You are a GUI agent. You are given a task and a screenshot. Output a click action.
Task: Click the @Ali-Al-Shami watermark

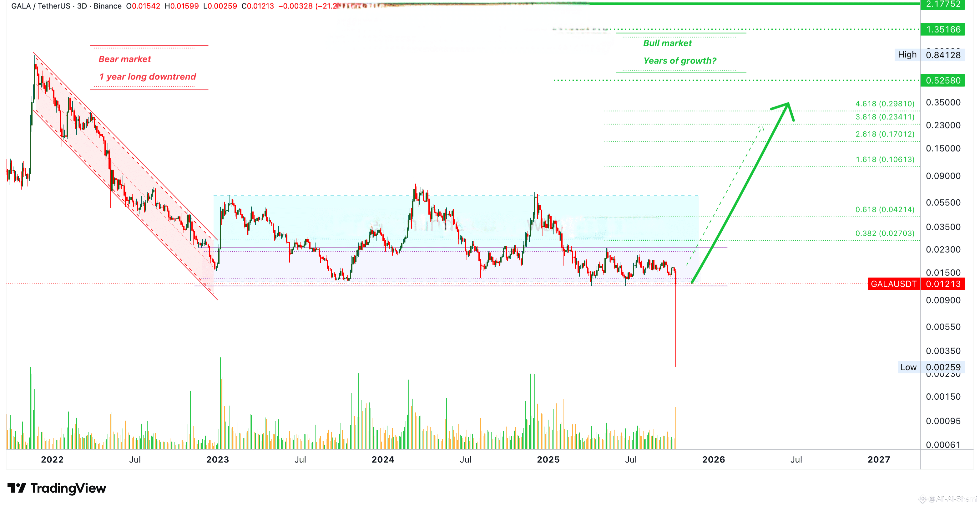point(951,499)
